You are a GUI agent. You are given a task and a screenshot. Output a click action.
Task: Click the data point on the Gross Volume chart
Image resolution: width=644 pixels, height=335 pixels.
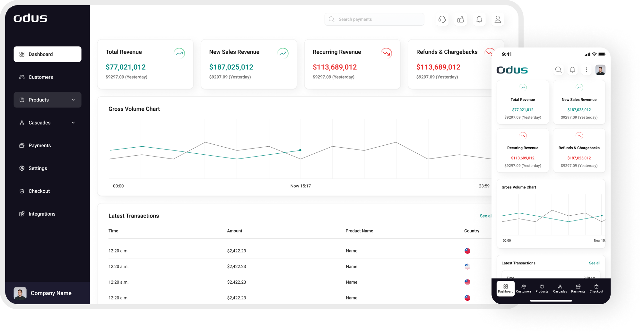pos(300,150)
